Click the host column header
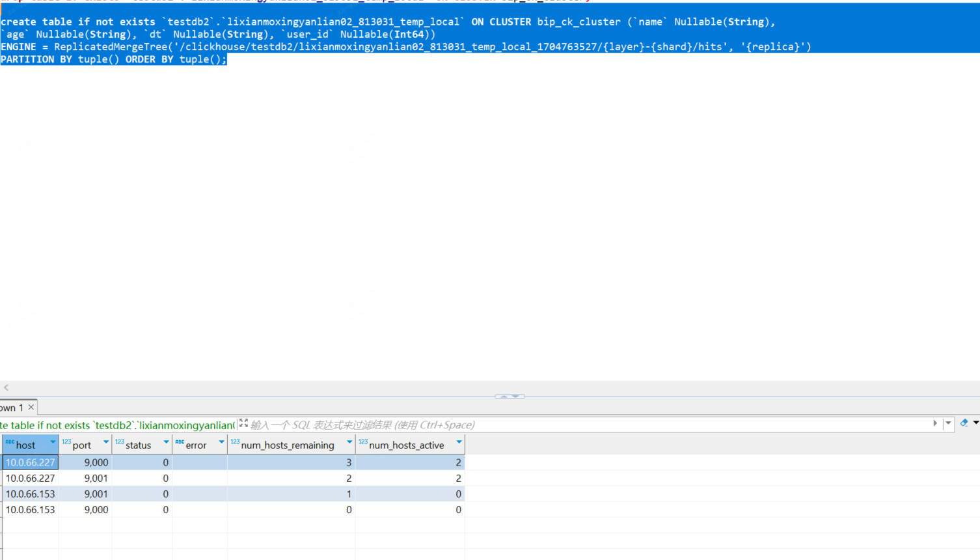 click(x=30, y=445)
